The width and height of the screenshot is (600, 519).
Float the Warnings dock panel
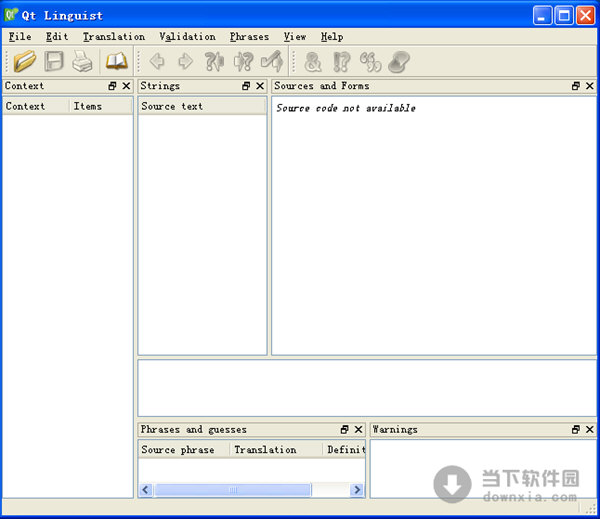[576, 429]
